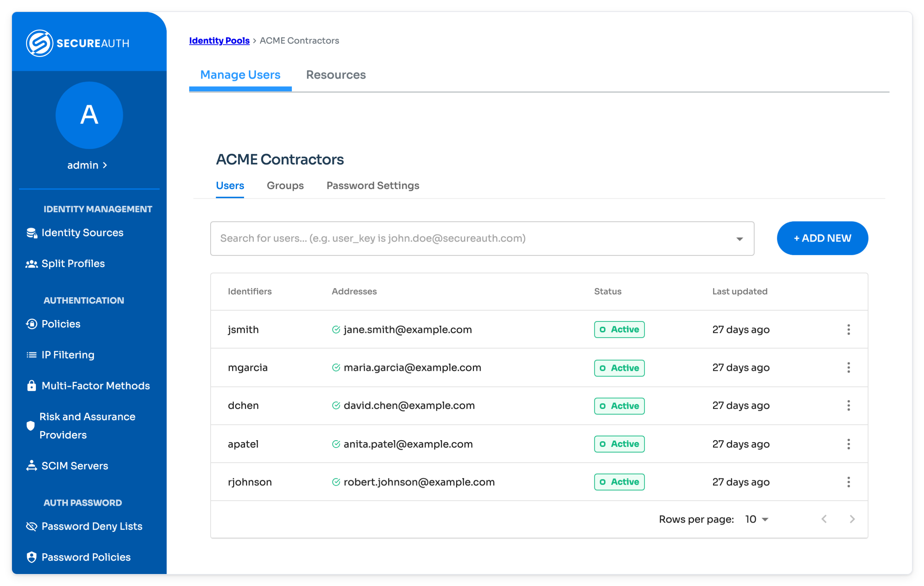
Task: Click into the Search for users field
Action: [x=482, y=238]
